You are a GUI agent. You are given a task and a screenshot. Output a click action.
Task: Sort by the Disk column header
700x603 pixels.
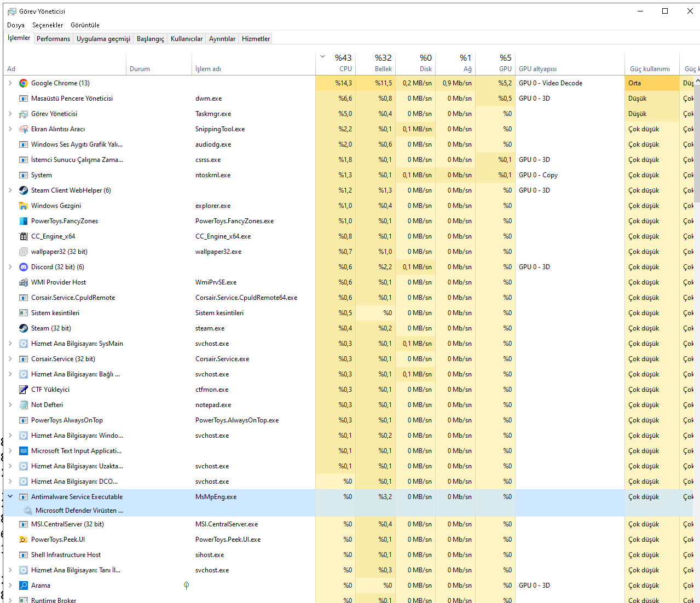pos(415,63)
